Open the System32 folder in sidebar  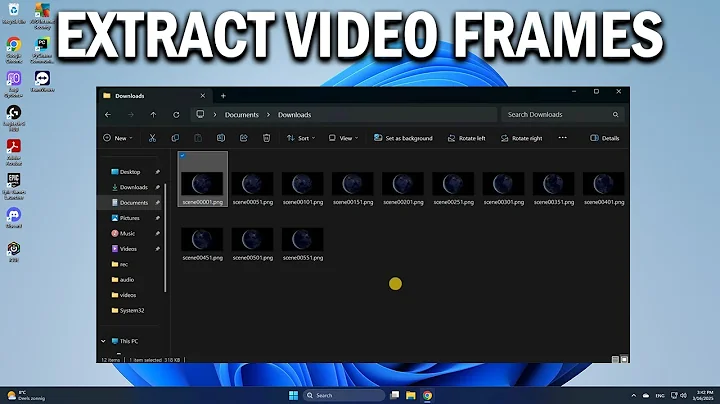coord(130,310)
